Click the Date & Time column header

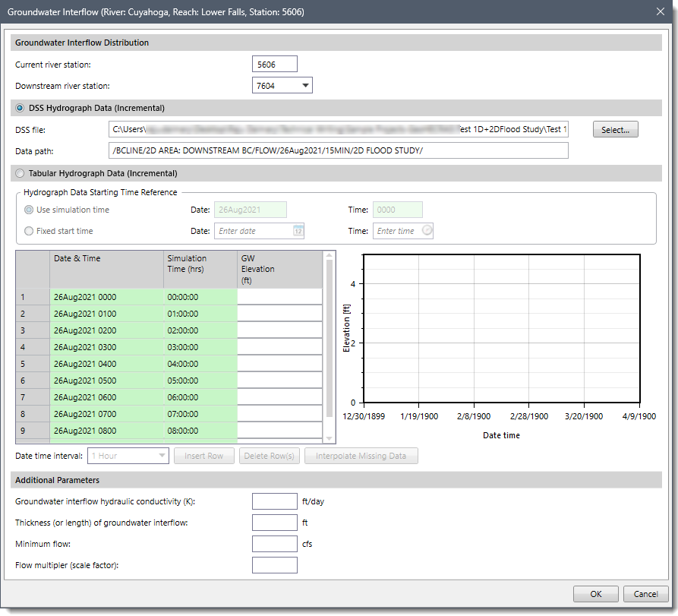tap(106, 270)
